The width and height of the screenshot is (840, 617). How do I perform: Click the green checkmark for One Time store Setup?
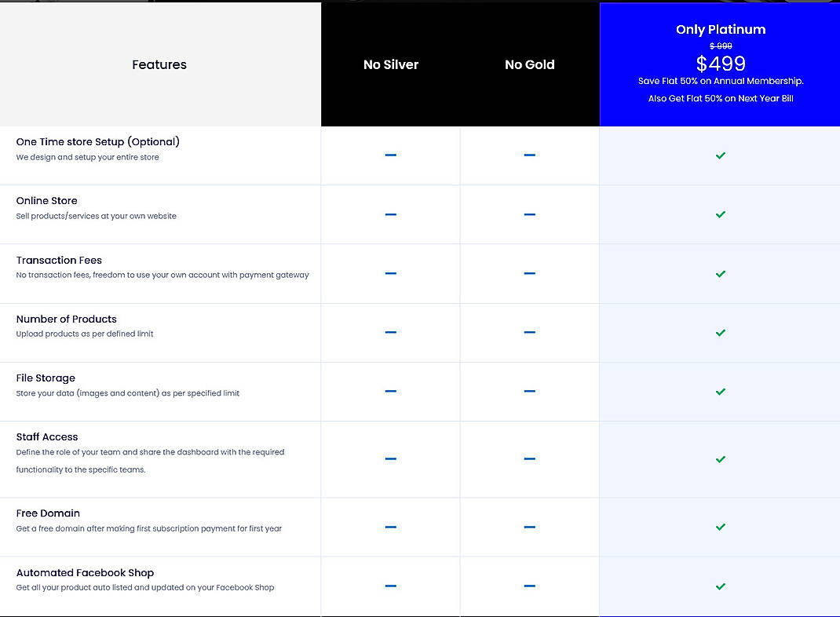point(720,155)
